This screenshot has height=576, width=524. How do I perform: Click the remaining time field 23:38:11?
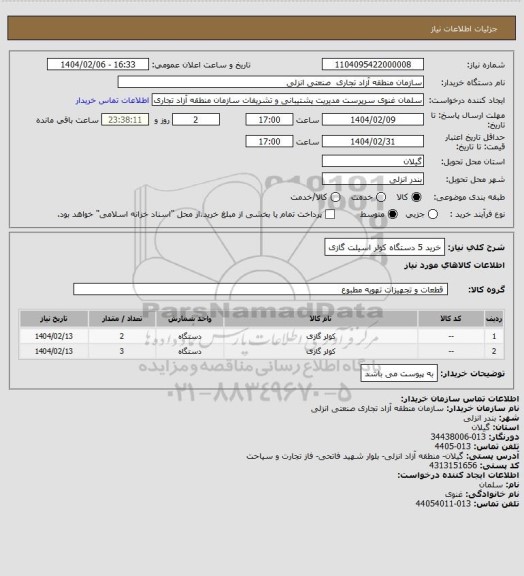pos(125,120)
